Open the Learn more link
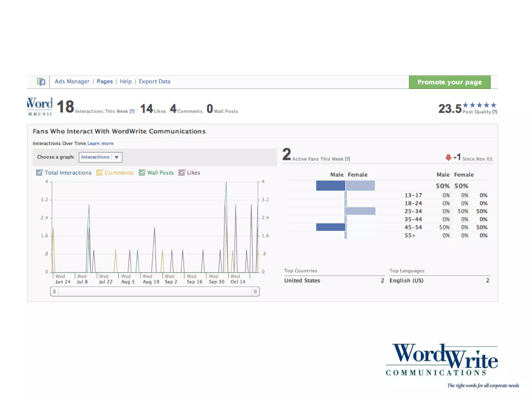This screenshot has height=399, width=532. 100,143
